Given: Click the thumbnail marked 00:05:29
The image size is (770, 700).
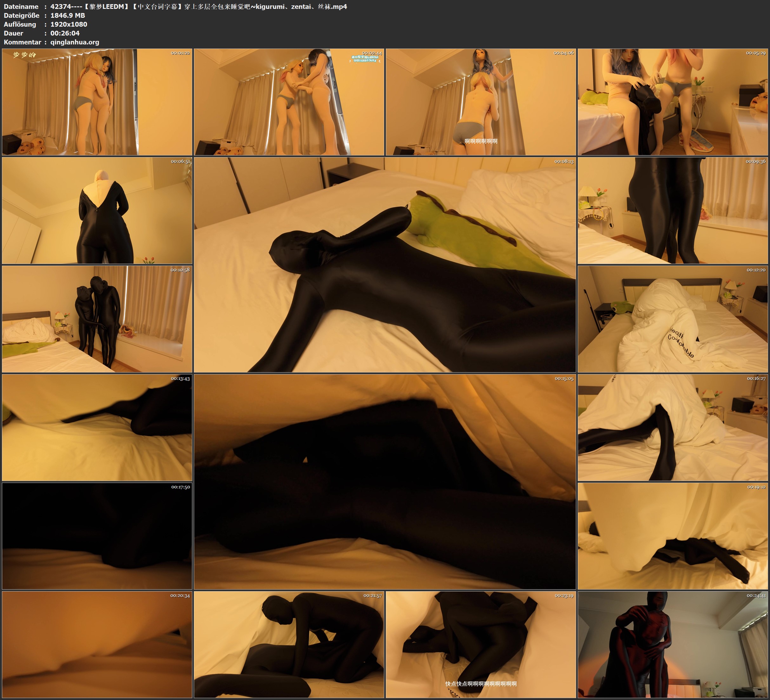Looking at the screenshot, I should tap(673, 102).
